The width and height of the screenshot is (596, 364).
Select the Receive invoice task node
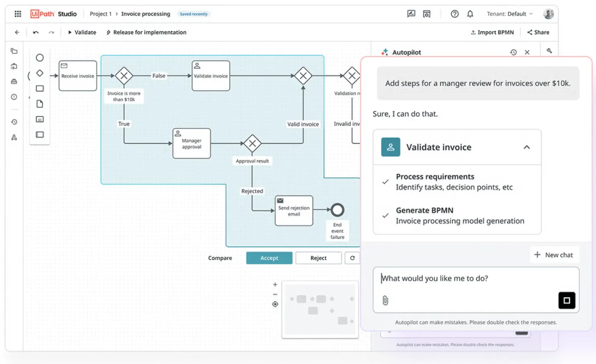[x=78, y=76]
